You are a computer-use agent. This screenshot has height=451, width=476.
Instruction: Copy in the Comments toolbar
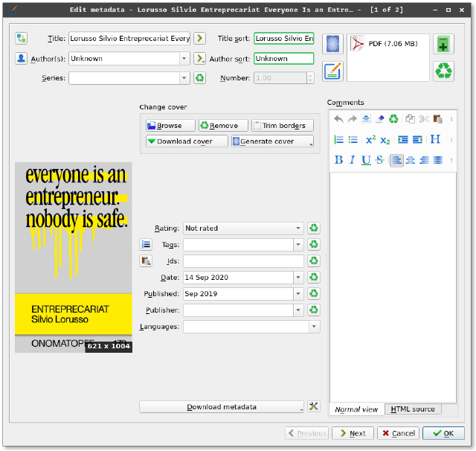pos(410,119)
